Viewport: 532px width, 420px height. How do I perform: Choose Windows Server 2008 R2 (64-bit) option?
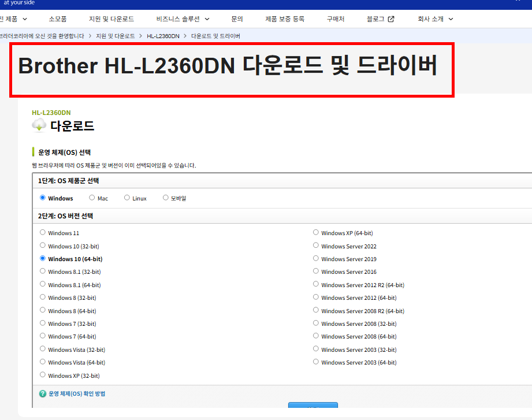click(315, 310)
